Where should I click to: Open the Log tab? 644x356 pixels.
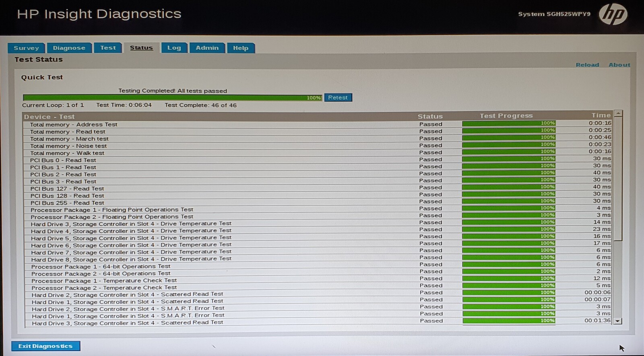[x=174, y=48]
